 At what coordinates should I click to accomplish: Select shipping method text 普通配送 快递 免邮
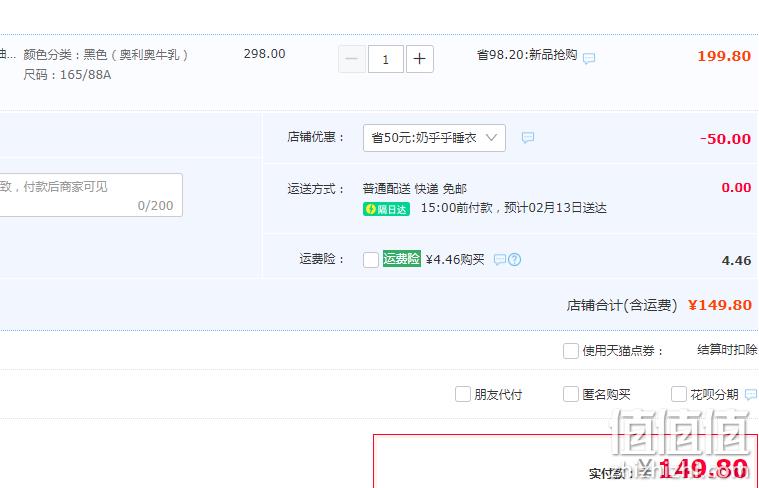coord(414,188)
